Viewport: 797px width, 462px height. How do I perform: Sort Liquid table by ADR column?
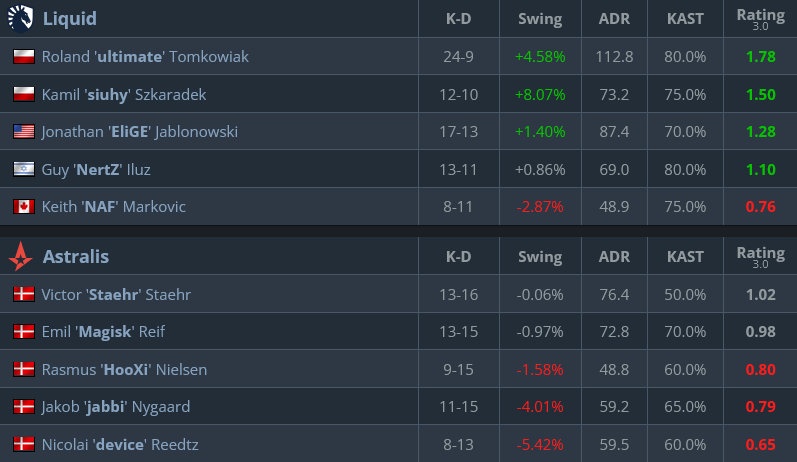tap(614, 19)
